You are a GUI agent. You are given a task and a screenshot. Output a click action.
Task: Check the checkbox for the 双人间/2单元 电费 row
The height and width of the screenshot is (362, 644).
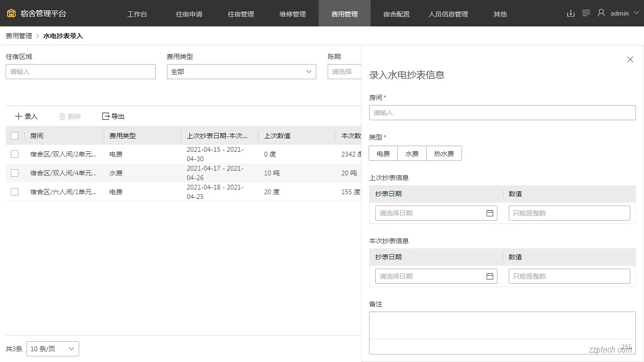coord(14,154)
